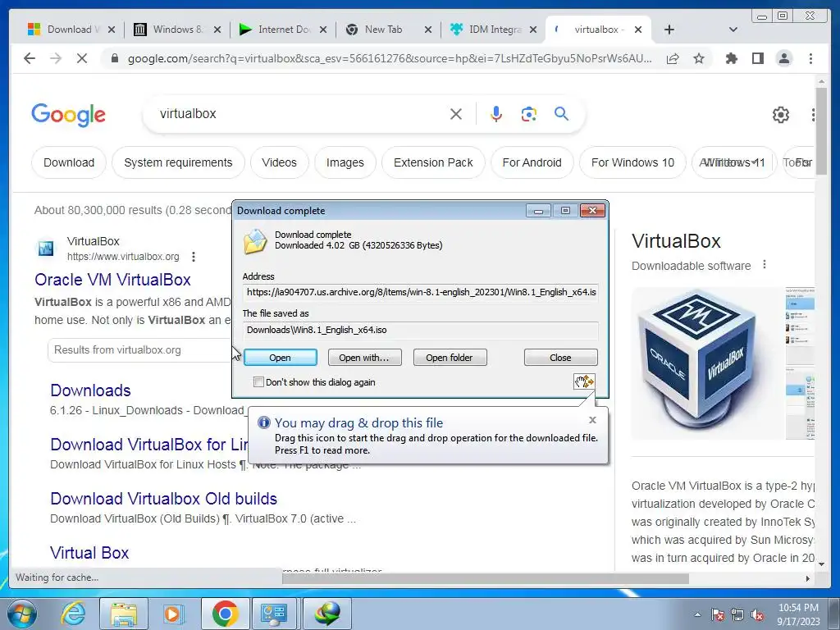Open Virtual Box sitelink
840x630 pixels.
(89, 553)
